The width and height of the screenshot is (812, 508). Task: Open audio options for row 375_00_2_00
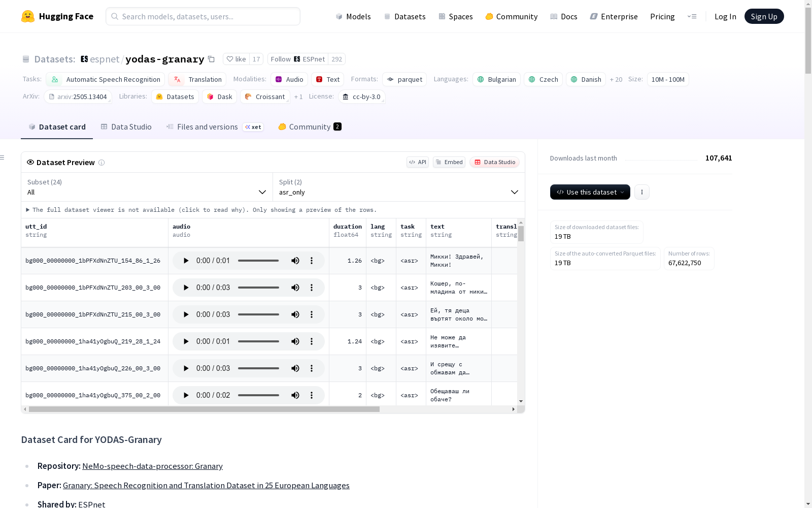[312, 395]
